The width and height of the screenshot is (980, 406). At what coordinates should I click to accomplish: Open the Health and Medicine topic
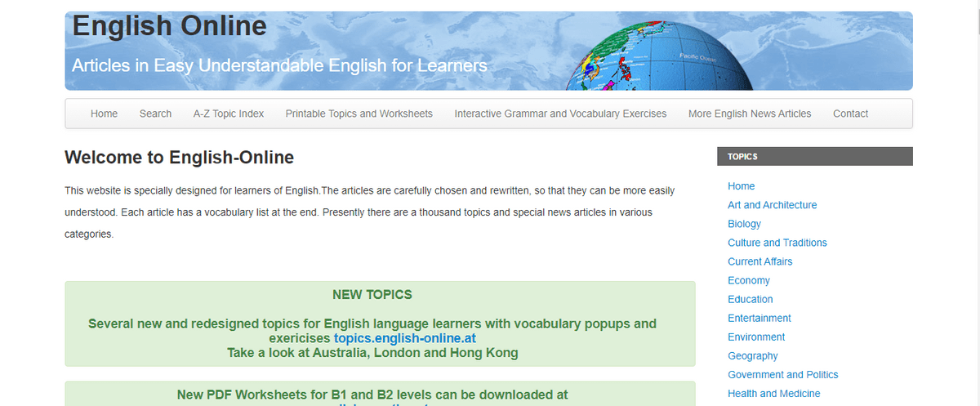coord(774,393)
